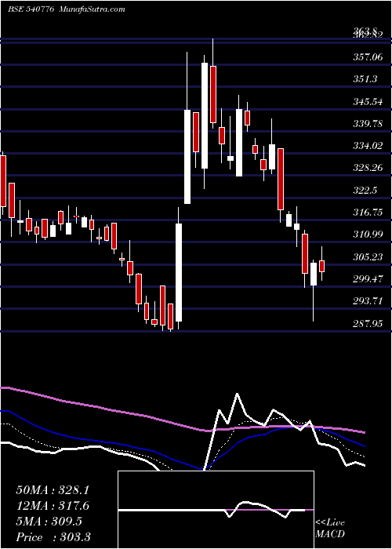
Task: Click the 299.47 price axis label
Action: point(368,279)
